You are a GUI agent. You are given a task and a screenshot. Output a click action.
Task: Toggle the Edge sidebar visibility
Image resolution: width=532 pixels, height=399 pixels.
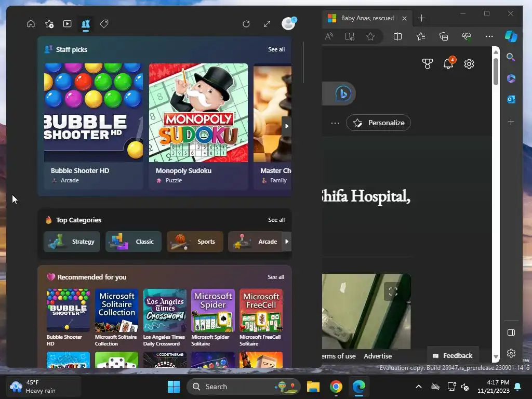(511, 332)
